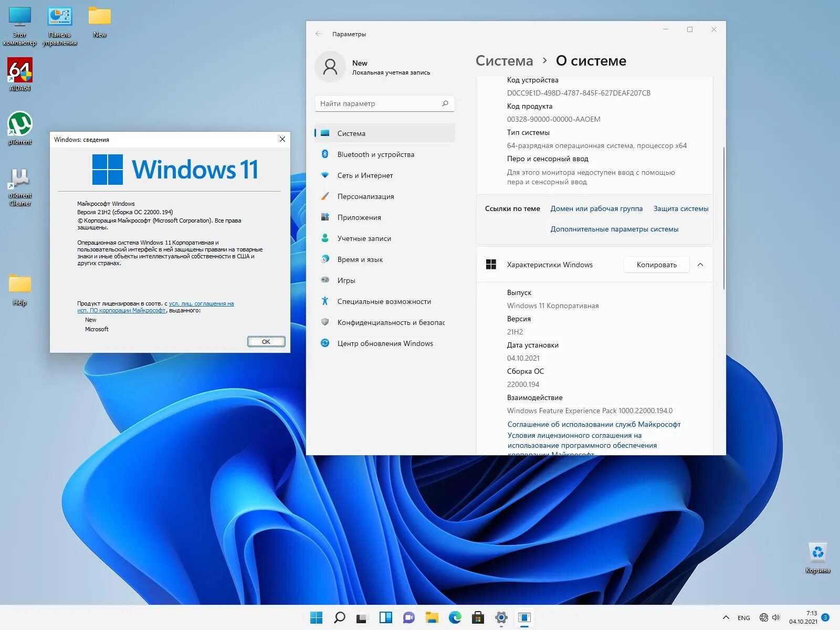840x630 pixels.
Task: Focus the Найти параметр search field
Action: click(x=385, y=103)
